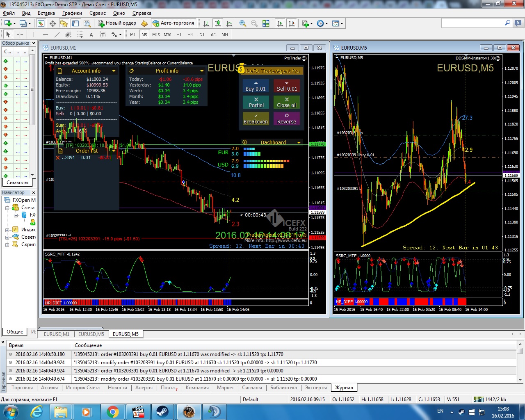525x420 pixels.
Task: Open a new chart with the toolbar icon
Action: coord(8,23)
